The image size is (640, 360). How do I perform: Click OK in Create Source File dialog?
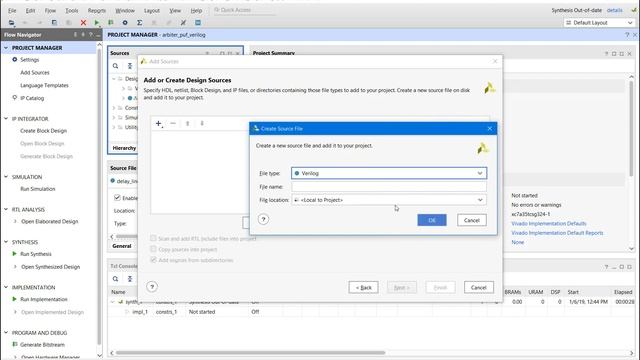[432, 220]
